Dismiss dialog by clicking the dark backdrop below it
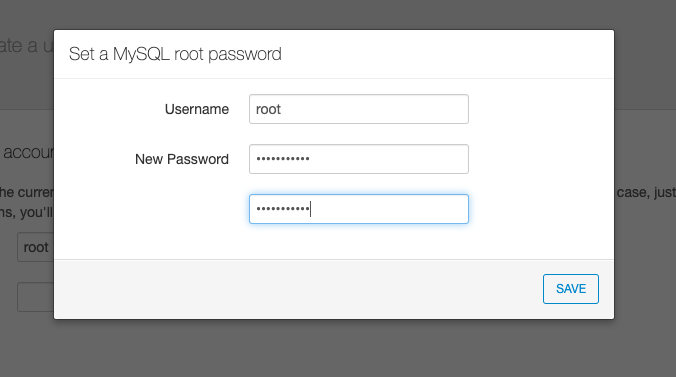This screenshot has width=676, height=377. point(338,349)
